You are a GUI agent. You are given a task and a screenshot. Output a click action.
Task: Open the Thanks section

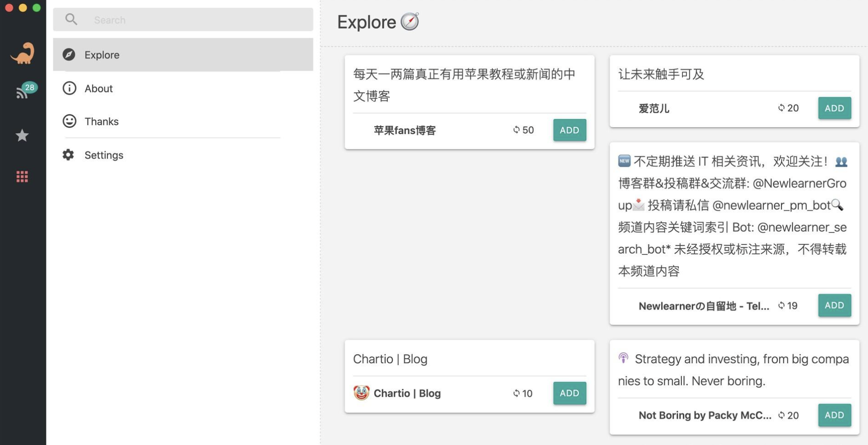click(101, 121)
